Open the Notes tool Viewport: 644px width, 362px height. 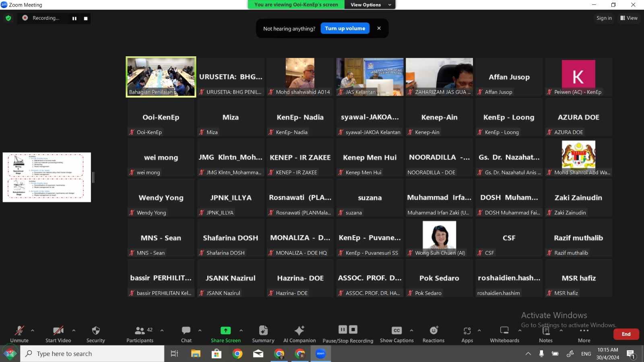(546, 334)
